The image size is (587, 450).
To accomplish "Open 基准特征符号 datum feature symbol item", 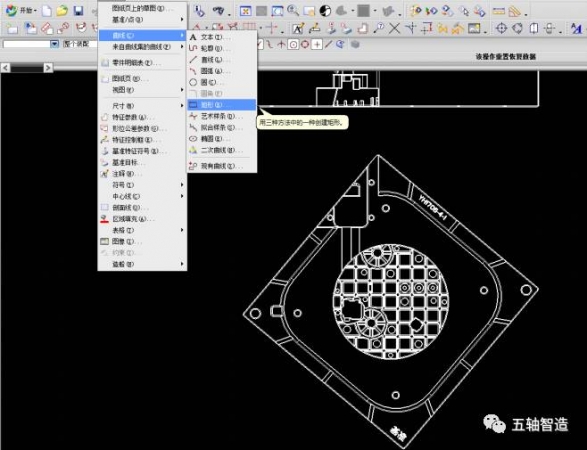I will tap(142, 151).
